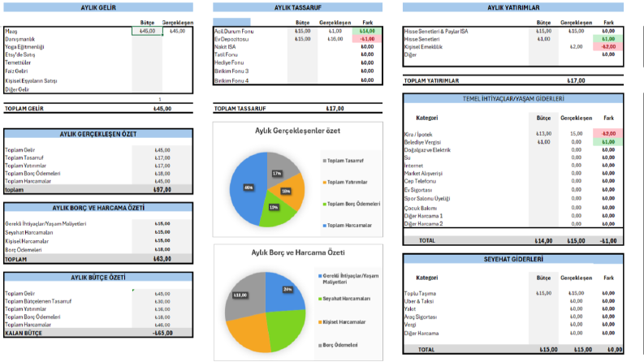Click the Kişisel Harcamalar legend entry
644x362 pixels.
tap(342, 322)
